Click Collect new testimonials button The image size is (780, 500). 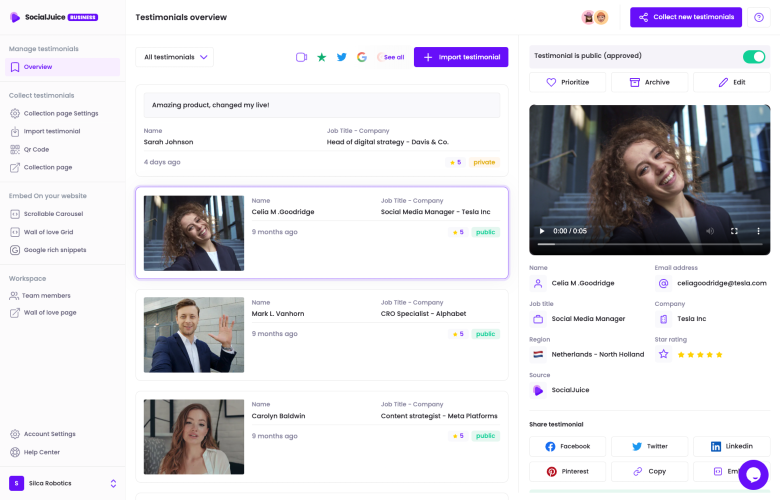click(x=686, y=17)
